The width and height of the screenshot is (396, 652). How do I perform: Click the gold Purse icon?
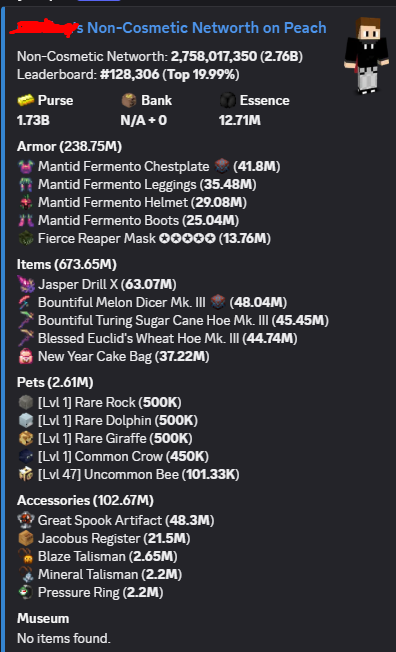26,101
